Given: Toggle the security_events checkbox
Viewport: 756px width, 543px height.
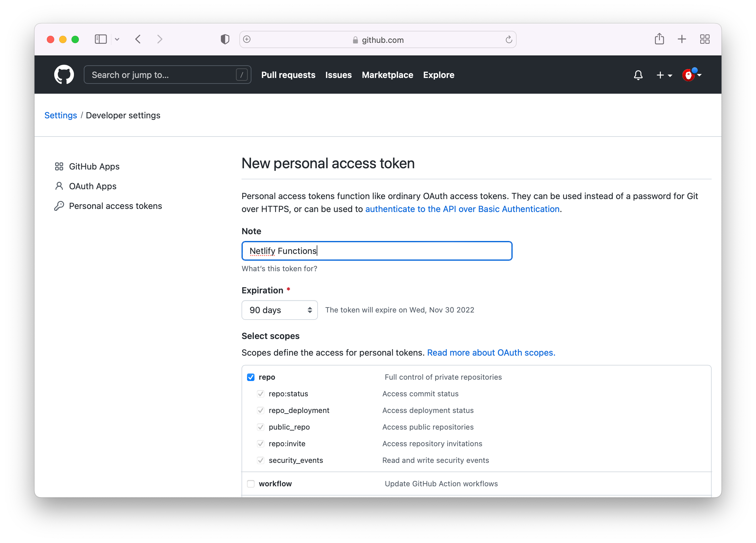Looking at the screenshot, I should coord(260,460).
